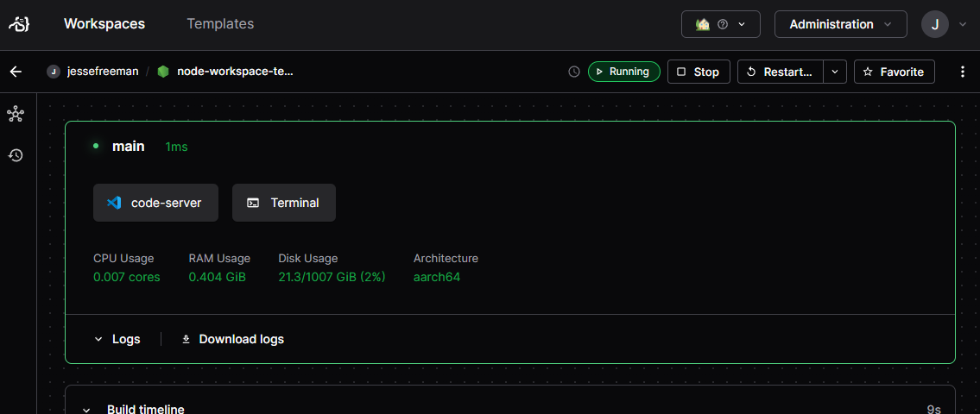The height and width of the screenshot is (414, 980).
Task: Click the 21.3/1007 GiB disk usage value
Action: click(332, 277)
